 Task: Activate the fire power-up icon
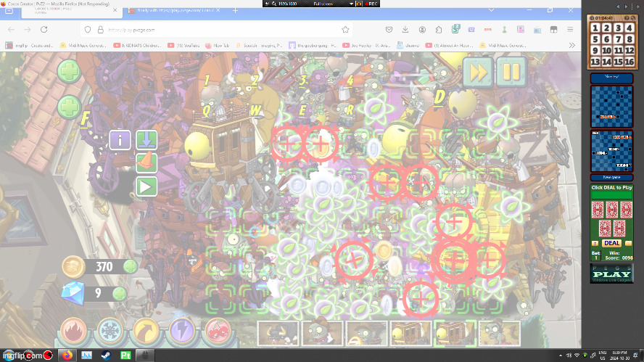pyautogui.click(x=74, y=333)
